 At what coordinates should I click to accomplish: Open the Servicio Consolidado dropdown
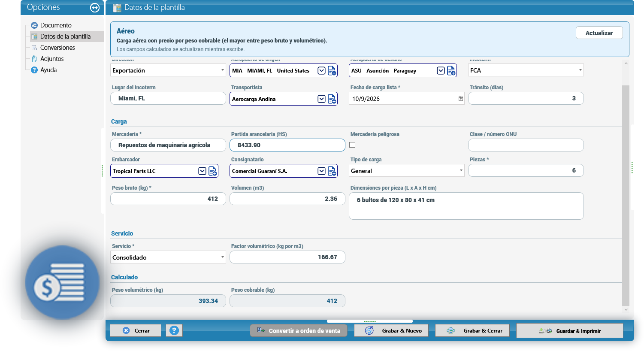222,257
